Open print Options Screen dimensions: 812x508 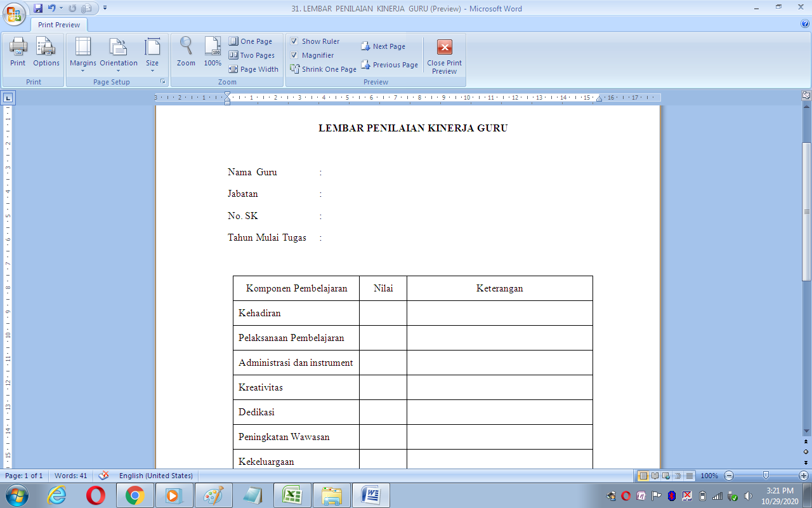(46, 51)
